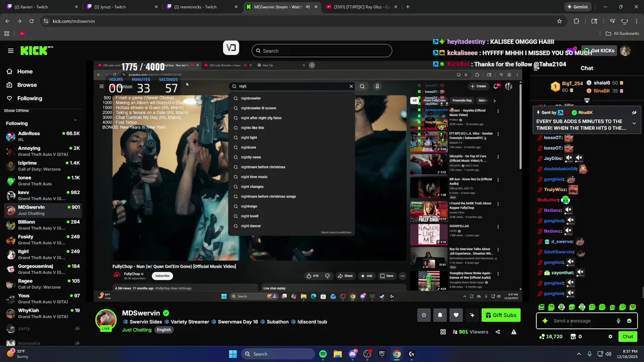Switch to Jynxzi Twitch tab

(x=122, y=7)
